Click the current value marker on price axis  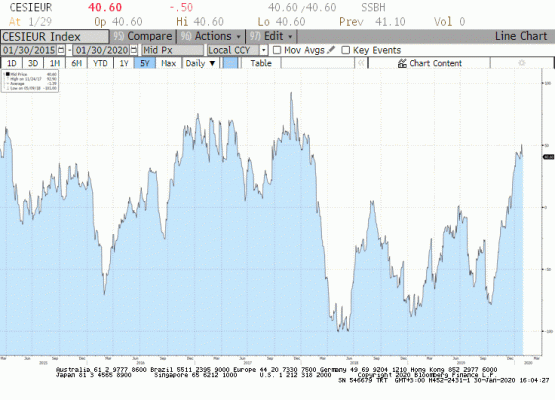point(548,156)
